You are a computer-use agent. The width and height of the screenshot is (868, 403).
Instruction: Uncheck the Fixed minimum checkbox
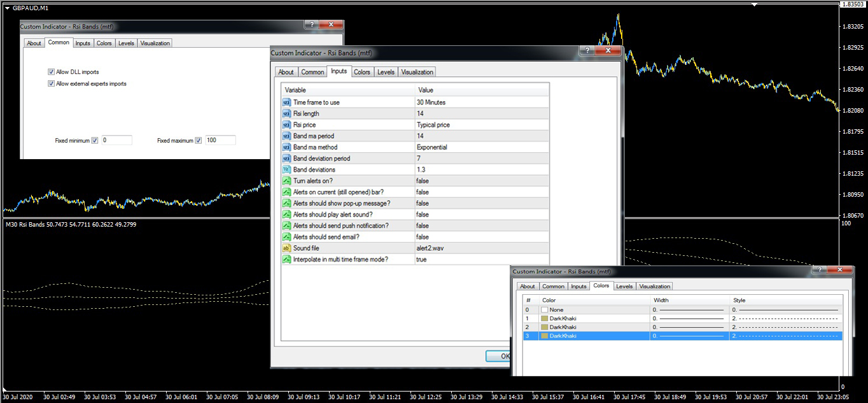(95, 140)
